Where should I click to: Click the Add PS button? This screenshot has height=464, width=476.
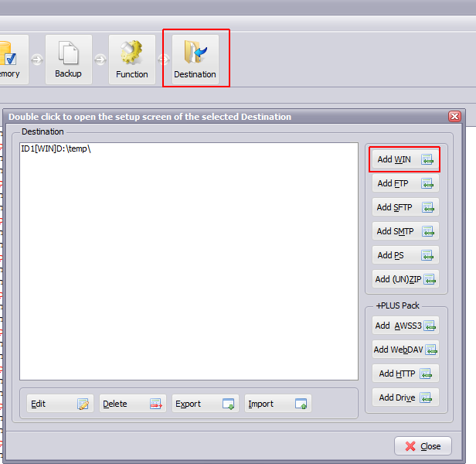coord(405,255)
